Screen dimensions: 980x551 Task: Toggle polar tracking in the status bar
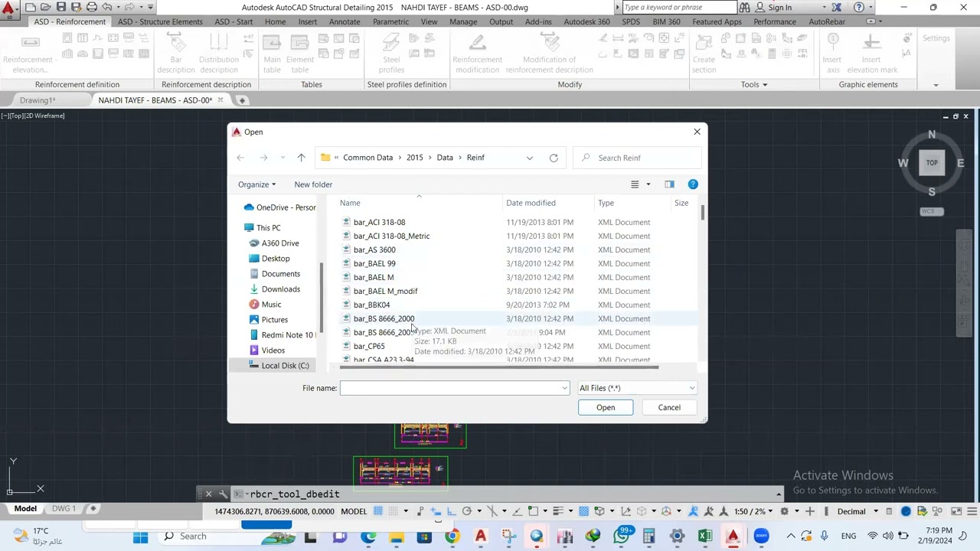(x=466, y=511)
